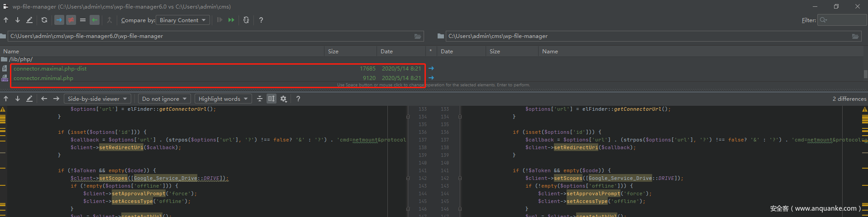The height and width of the screenshot is (217, 868).
Task: Browse folder for left directory path
Action: click(x=418, y=36)
